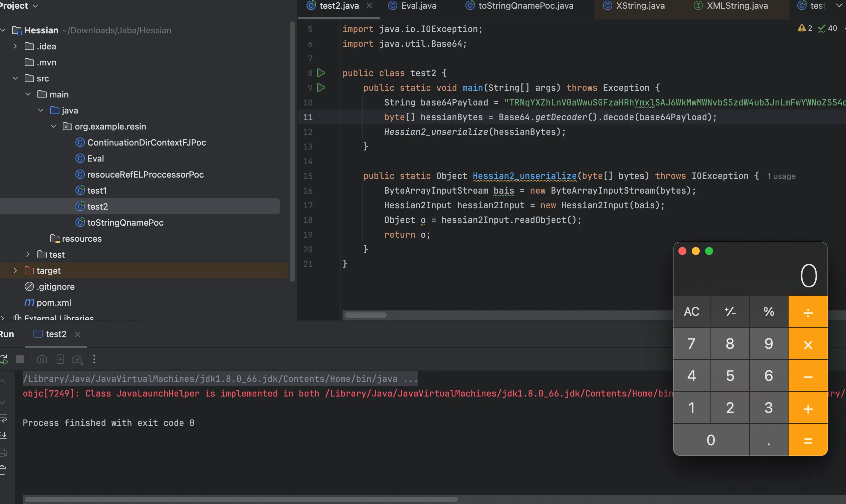Toggle scroll to end in console
Image resolution: width=846 pixels, height=504 pixels.
4,435
